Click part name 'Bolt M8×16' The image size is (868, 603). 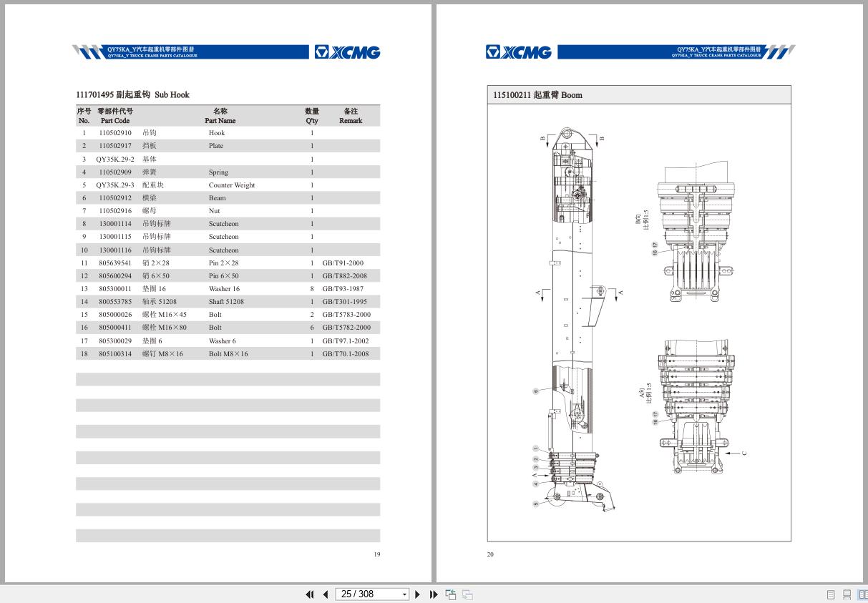coord(228,353)
